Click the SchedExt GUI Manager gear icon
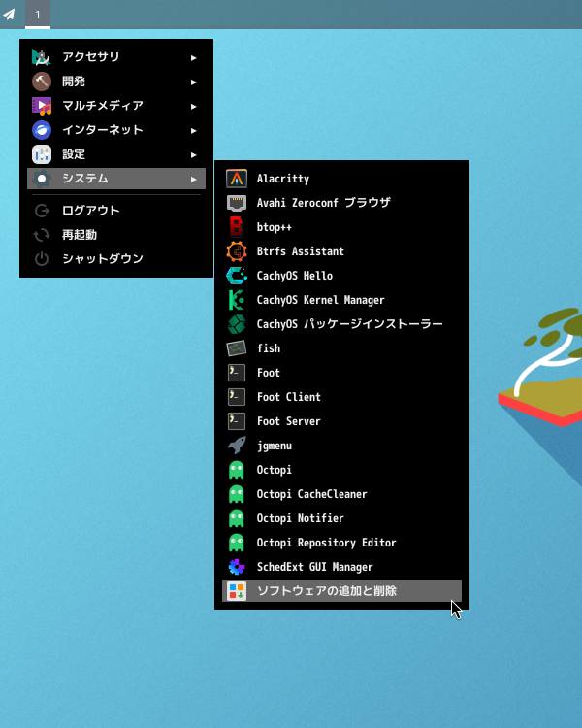Viewport: 582px width, 728px height. 237,567
